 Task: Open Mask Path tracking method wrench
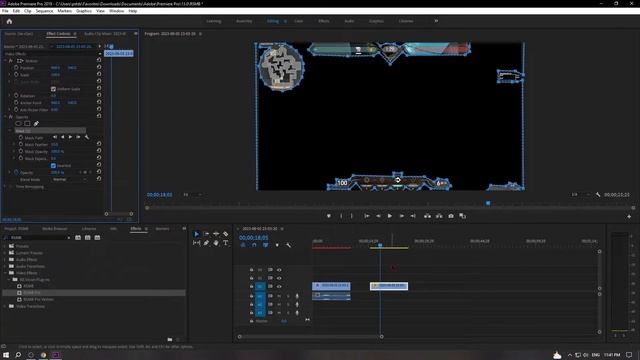pyautogui.click(x=87, y=137)
